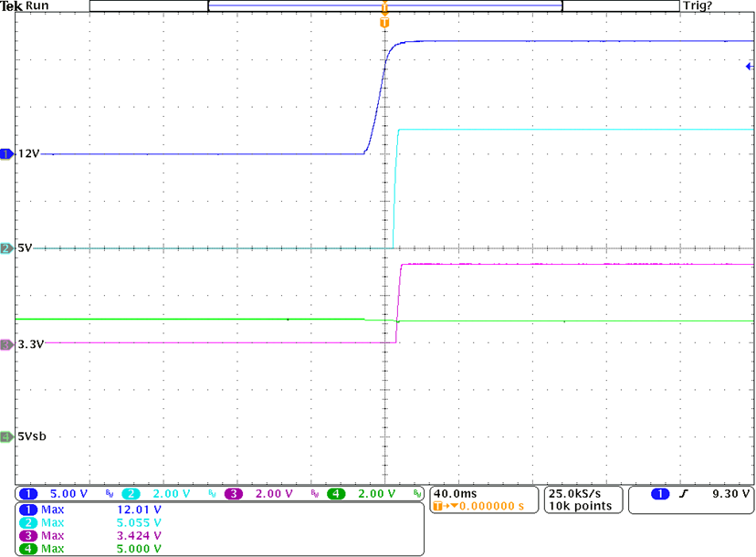Click the channel 1 ground marker labeled 12V
The height and width of the screenshot is (557, 756).
(6, 154)
